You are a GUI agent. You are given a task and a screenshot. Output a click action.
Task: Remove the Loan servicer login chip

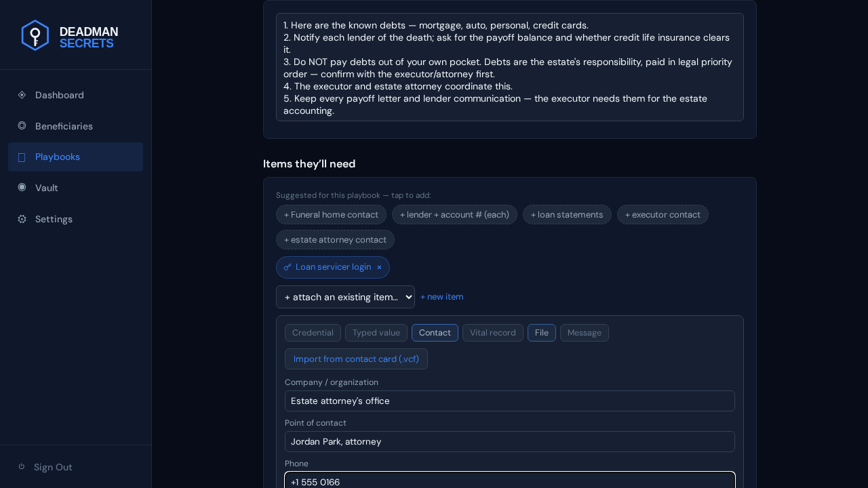point(379,267)
